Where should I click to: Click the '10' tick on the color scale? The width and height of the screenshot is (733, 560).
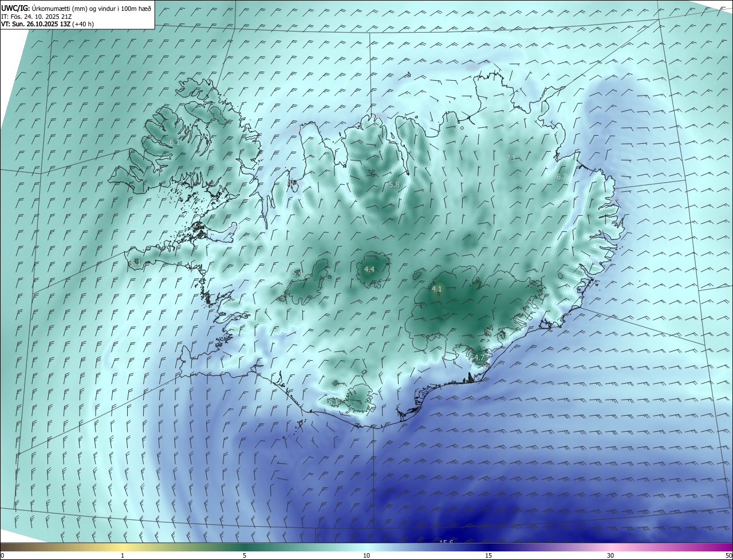tap(366, 555)
